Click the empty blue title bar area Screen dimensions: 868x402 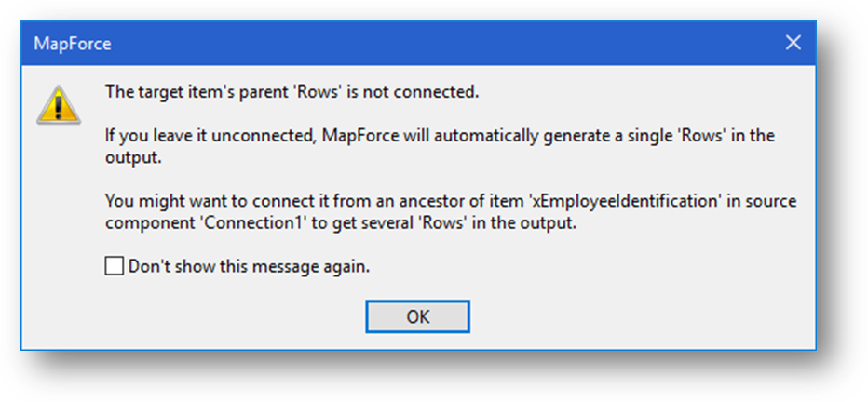pos(443,43)
